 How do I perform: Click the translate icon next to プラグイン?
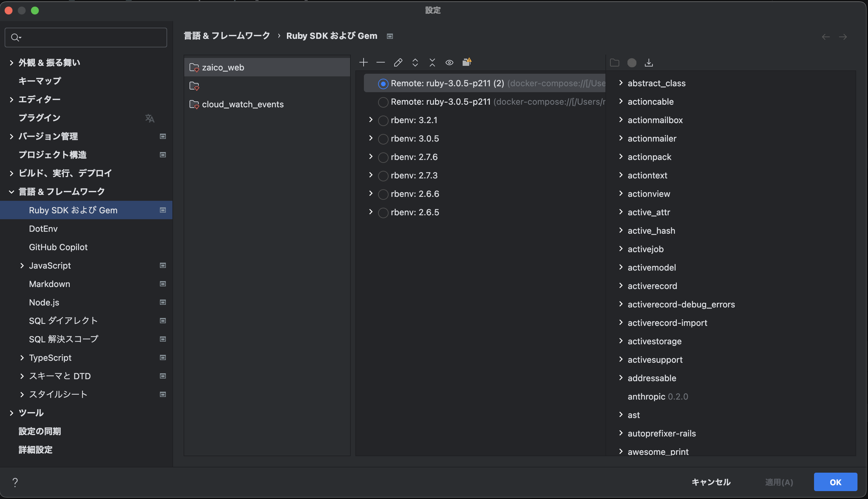coord(150,118)
